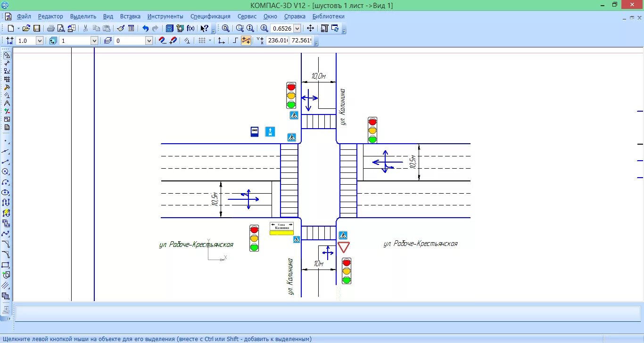Image resolution: width=644 pixels, height=343 pixels.
Task: Select the Arc tool in left panel
Action: click(x=6, y=182)
